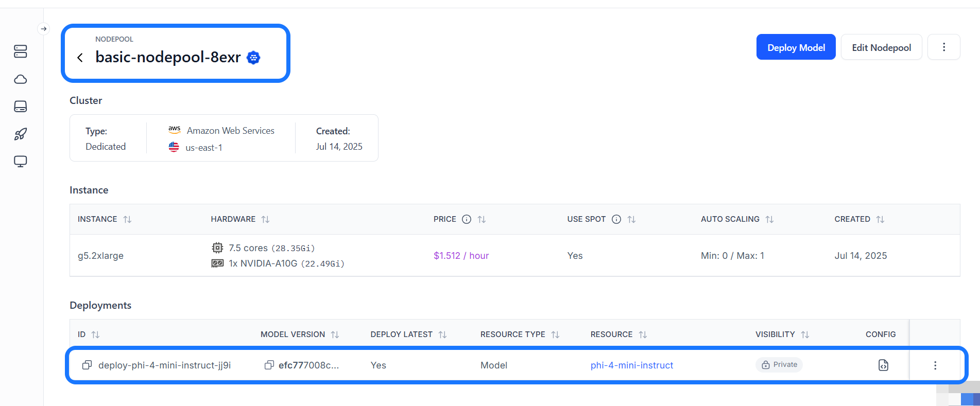Copy the deployment ID deploy-phi-4-mini-instruct-jj9i

pos(87,365)
